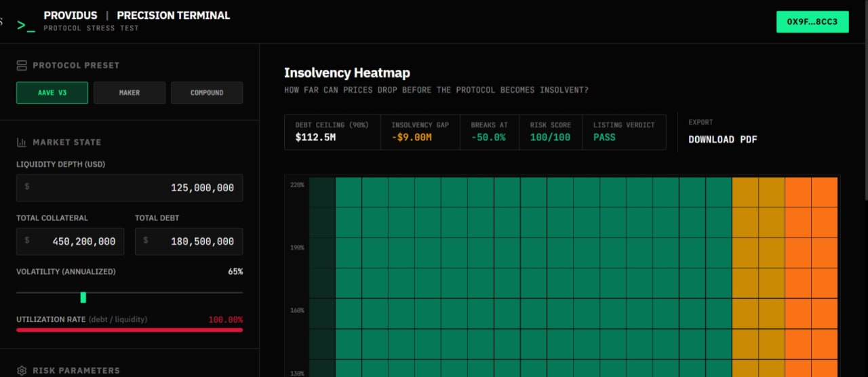
Task: Click the Volatility slider green handle
Action: [x=83, y=297]
